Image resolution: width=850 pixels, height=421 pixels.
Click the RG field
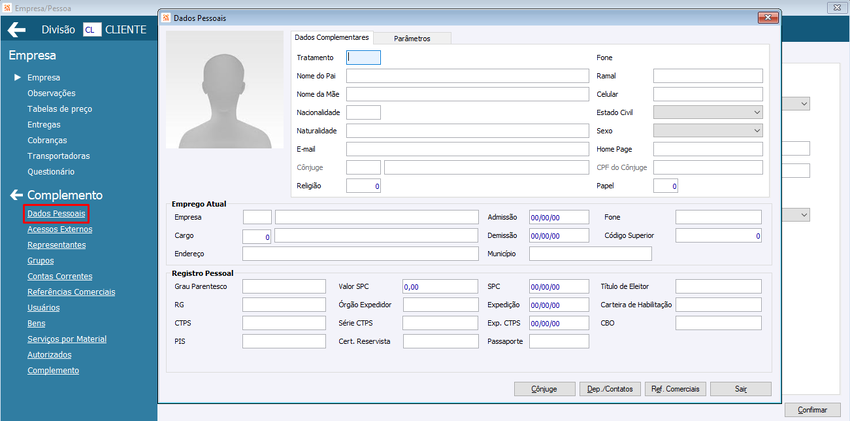point(284,305)
